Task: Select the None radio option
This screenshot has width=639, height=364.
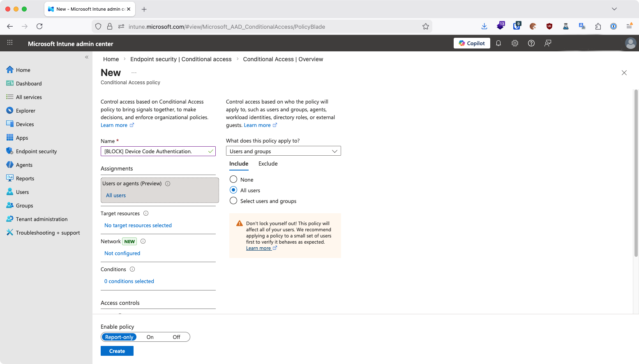Action: [x=233, y=180]
